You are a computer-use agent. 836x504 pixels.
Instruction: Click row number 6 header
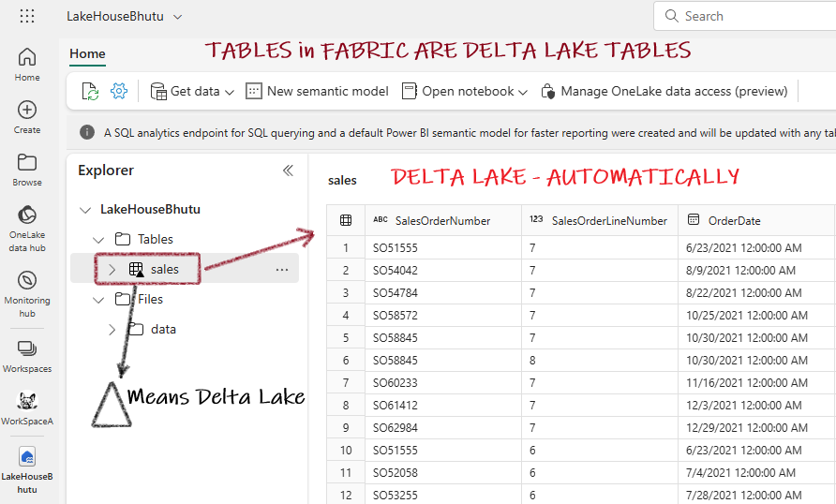click(x=346, y=360)
